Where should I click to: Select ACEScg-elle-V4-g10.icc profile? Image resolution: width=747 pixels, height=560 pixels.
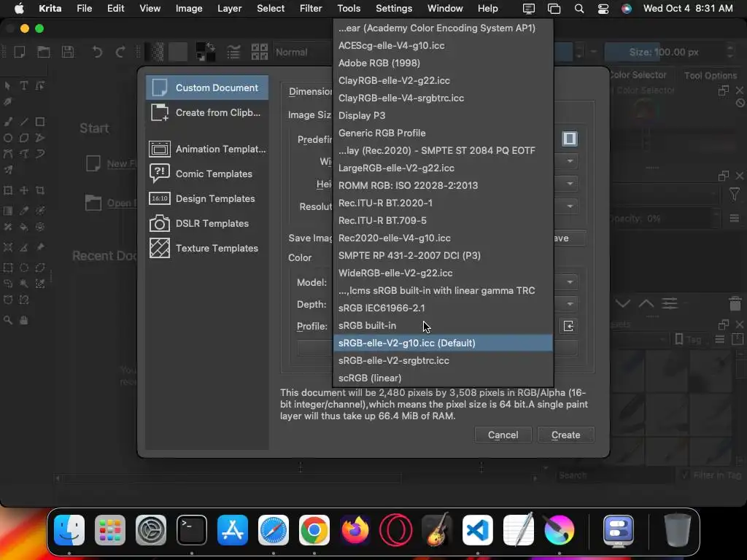(x=443, y=45)
